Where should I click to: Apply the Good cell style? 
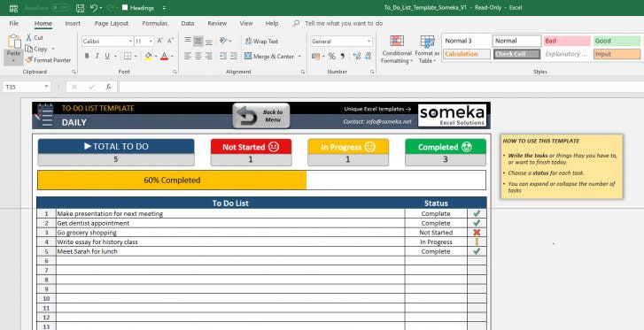coord(617,41)
